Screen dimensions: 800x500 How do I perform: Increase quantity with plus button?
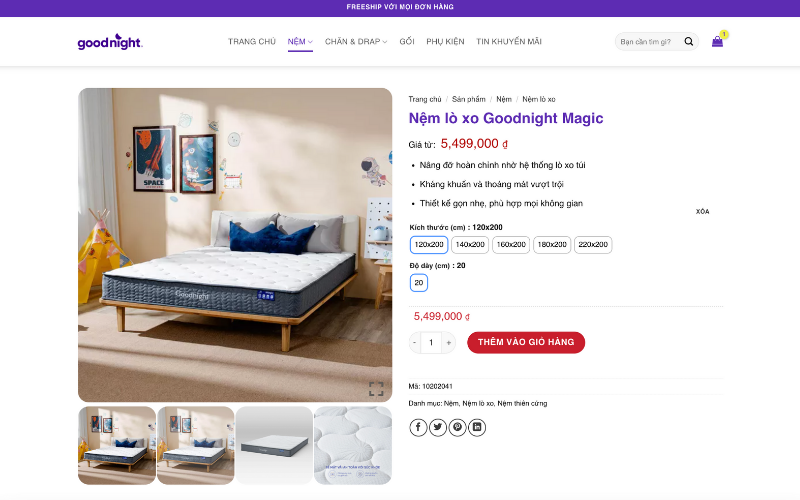click(x=448, y=342)
